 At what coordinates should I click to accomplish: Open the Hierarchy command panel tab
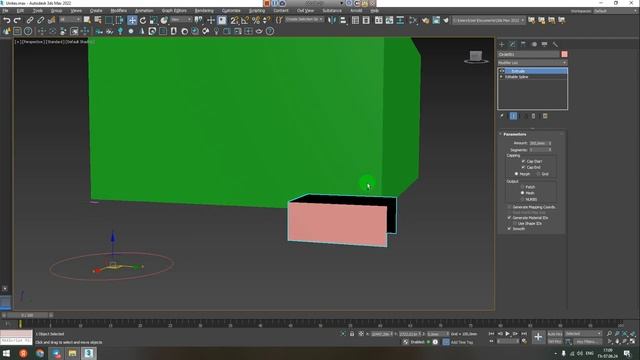[523, 44]
